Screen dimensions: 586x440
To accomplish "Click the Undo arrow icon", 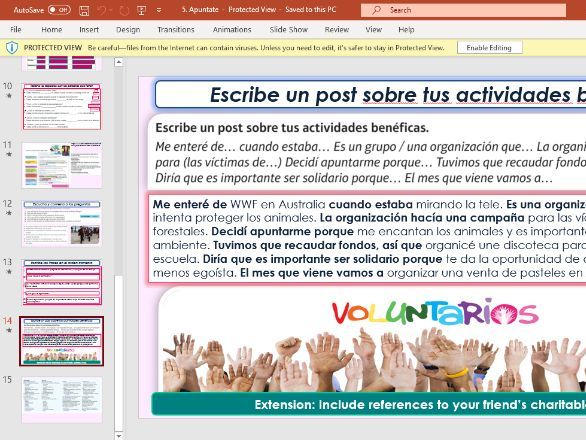I will click(102, 10).
